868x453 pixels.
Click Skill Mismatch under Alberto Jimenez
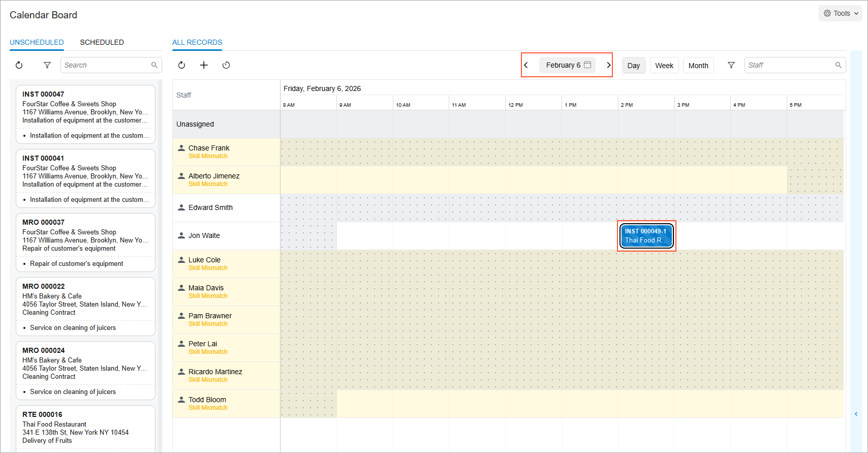point(208,184)
